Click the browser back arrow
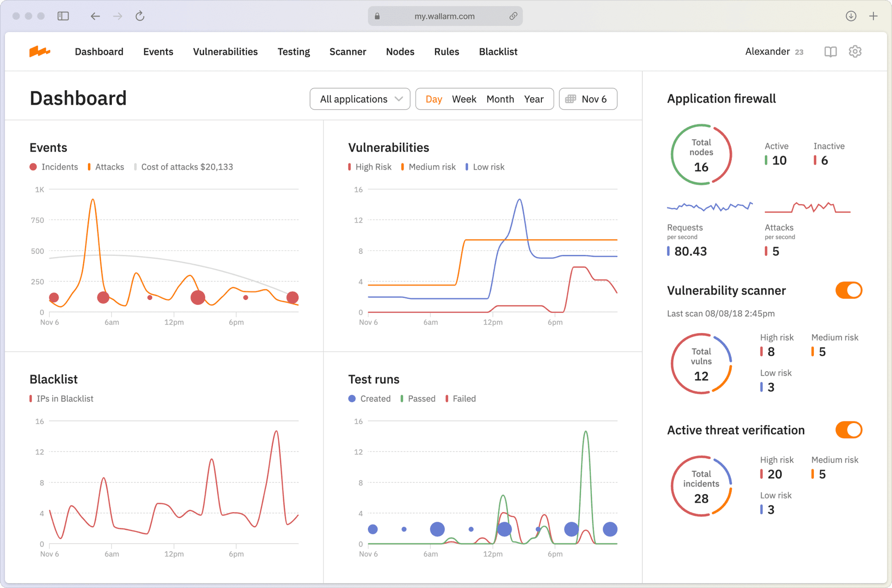The width and height of the screenshot is (892, 588). [x=95, y=16]
